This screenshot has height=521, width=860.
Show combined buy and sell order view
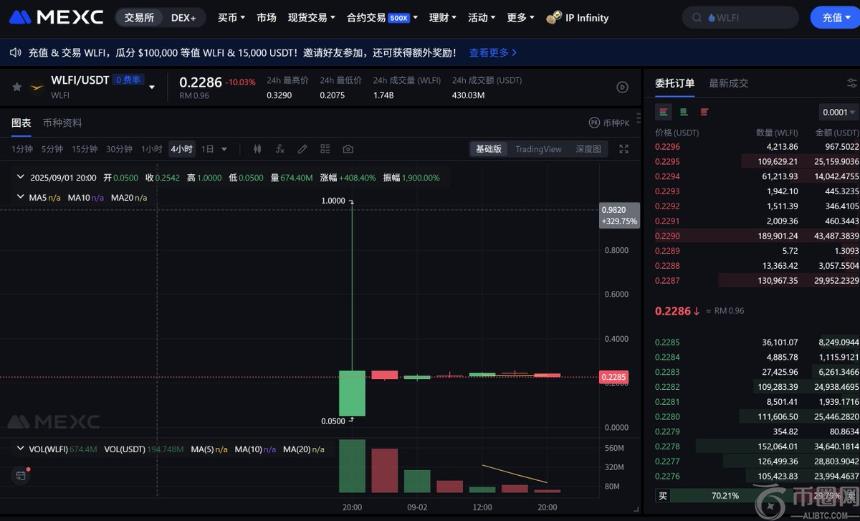click(x=663, y=112)
